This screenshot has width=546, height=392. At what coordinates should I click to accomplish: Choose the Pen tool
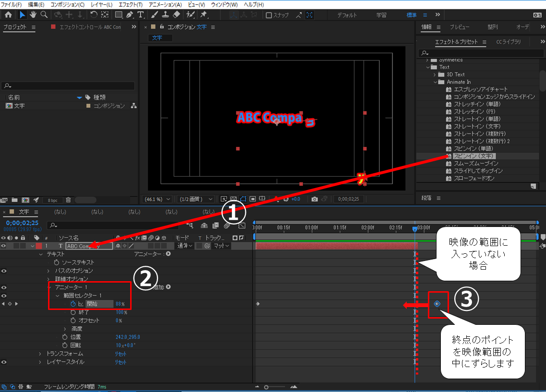(128, 15)
